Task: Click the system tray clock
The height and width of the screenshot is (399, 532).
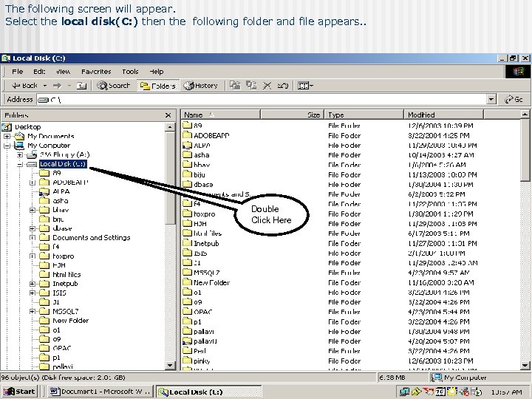Action: click(506, 392)
